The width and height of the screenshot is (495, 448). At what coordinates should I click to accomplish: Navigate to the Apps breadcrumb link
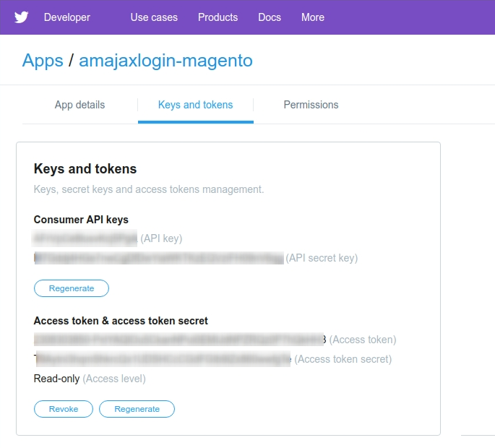point(43,60)
